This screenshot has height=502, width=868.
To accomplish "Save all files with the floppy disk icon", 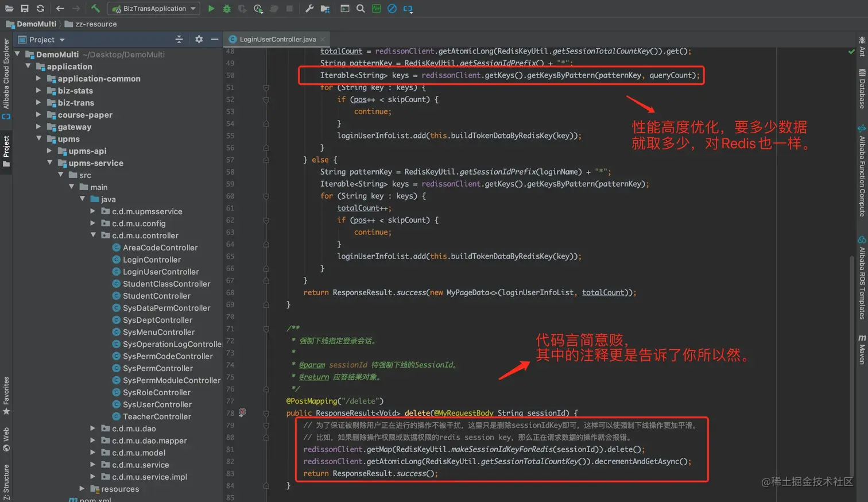I will coord(25,9).
